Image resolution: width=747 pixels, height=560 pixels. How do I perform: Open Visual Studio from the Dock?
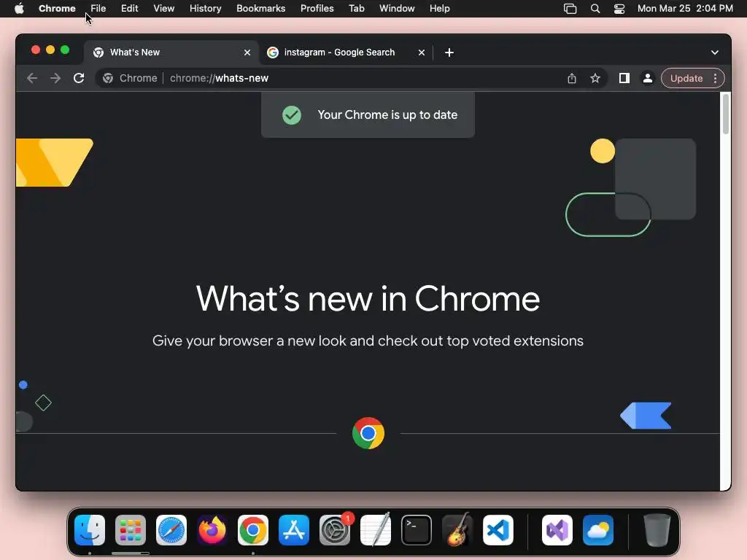[x=557, y=530]
